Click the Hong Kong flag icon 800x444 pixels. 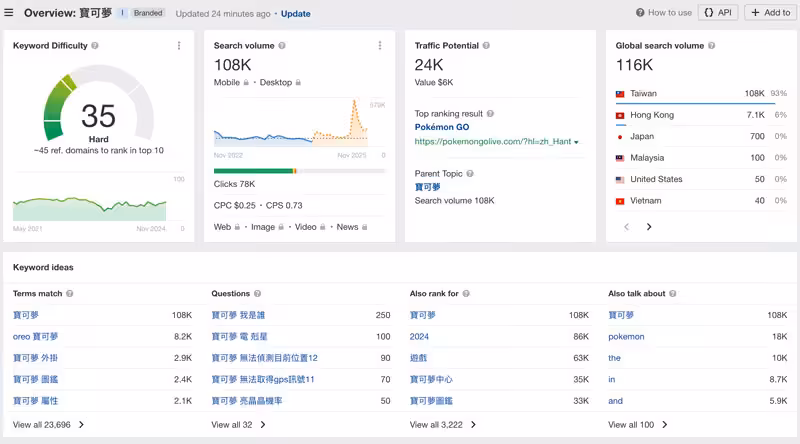(620, 115)
